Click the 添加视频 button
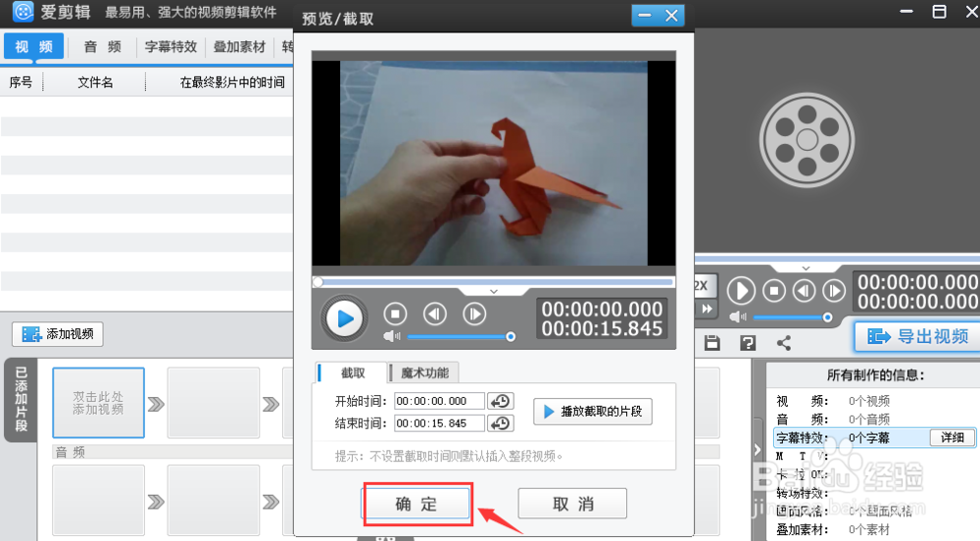 point(58,334)
